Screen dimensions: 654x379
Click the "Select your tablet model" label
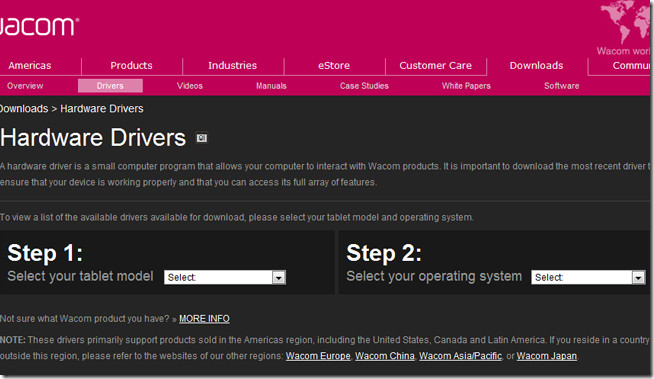(x=80, y=276)
